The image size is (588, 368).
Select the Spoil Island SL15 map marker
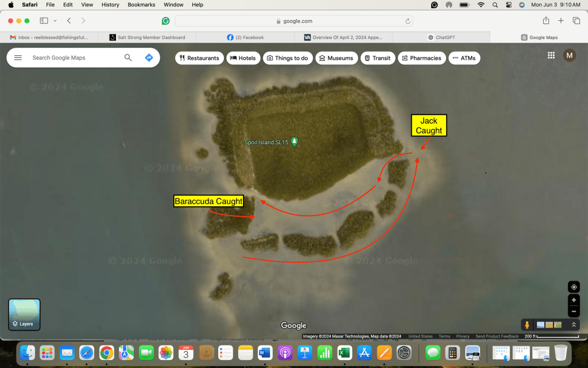pyautogui.click(x=295, y=141)
